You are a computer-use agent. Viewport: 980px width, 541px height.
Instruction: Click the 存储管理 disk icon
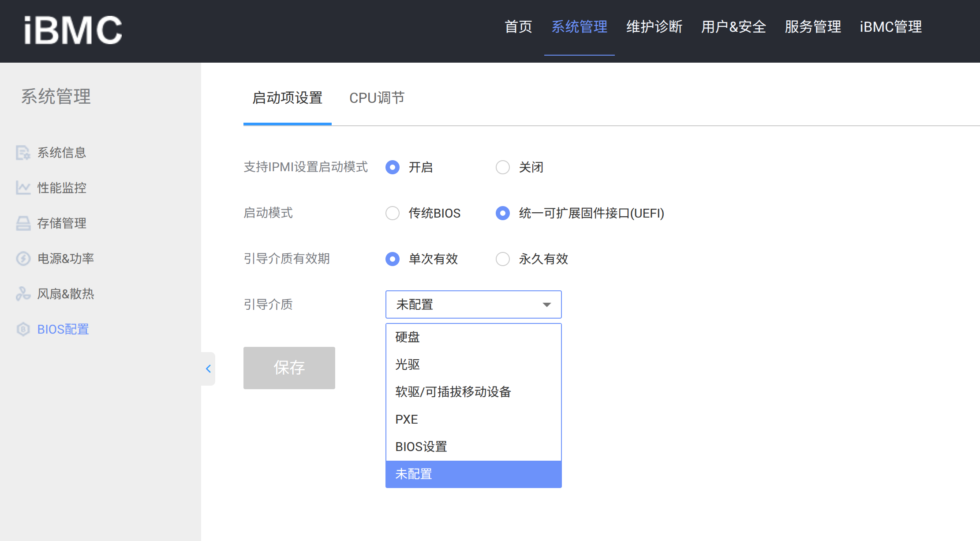click(x=23, y=223)
